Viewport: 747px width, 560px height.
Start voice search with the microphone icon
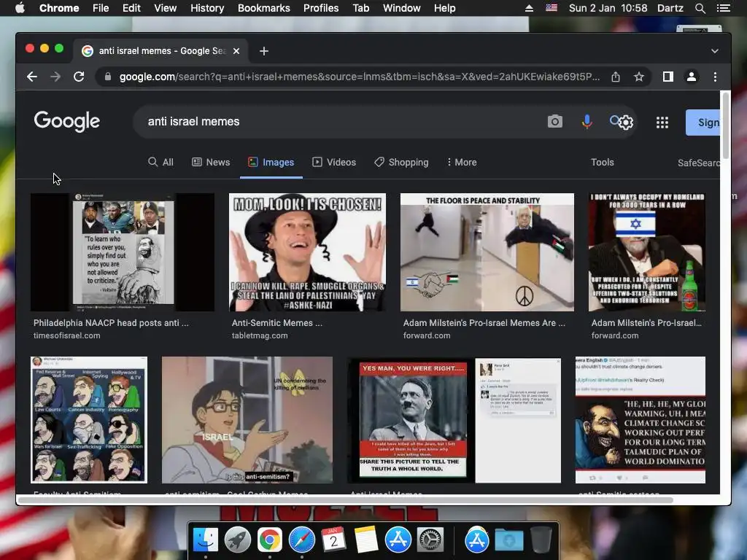(587, 122)
